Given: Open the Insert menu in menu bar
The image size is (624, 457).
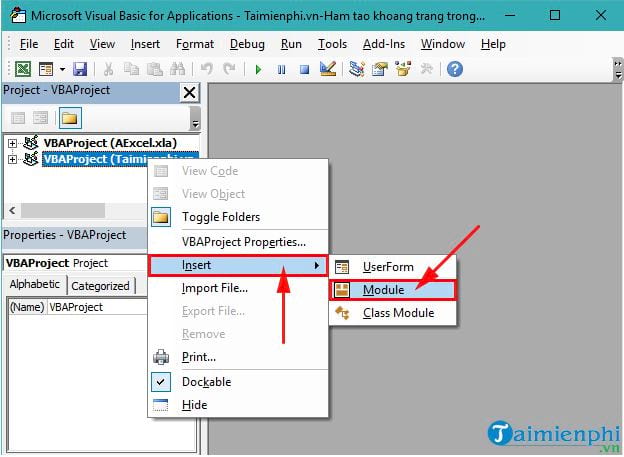Looking at the screenshot, I should (x=145, y=44).
